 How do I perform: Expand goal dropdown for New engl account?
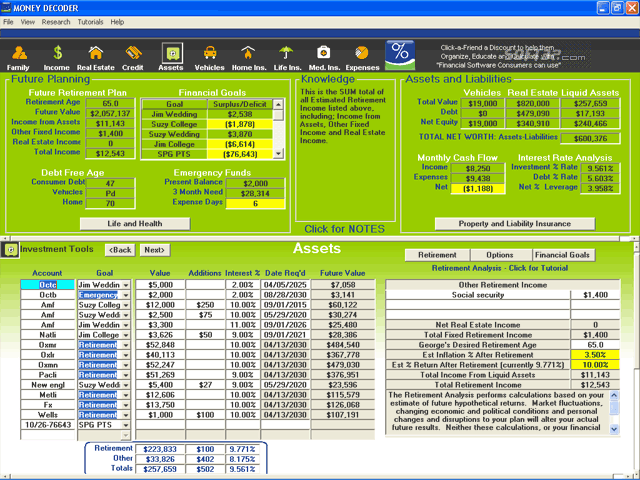pyautogui.click(x=126, y=385)
